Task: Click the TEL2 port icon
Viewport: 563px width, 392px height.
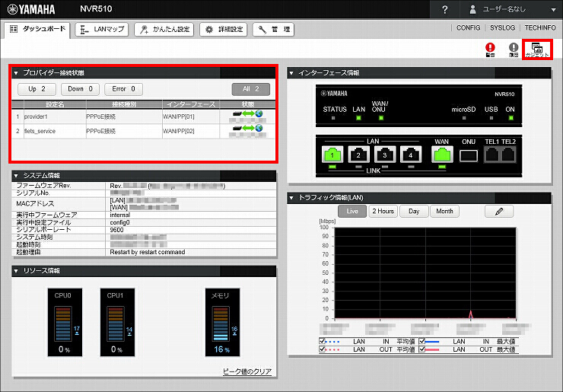Action: pos(508,155)
